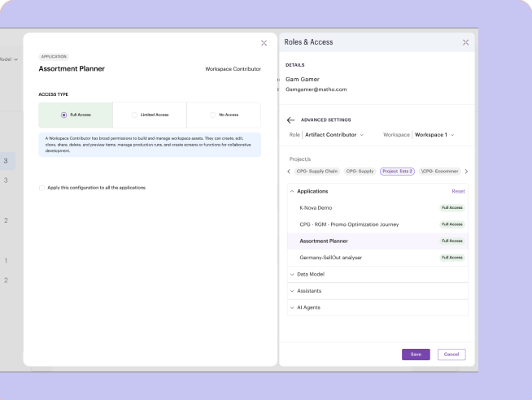Select the Limited Access radio button

(x=134, y=115)
